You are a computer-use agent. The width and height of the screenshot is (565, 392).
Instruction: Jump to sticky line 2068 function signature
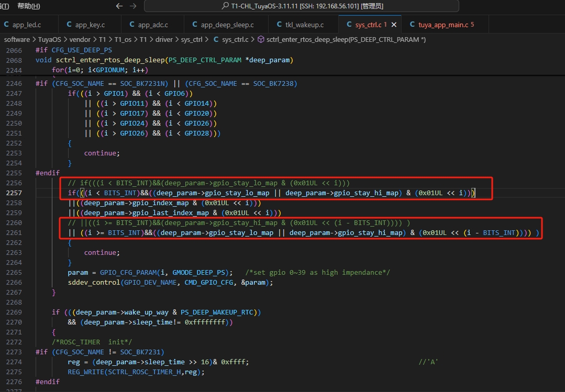pyautogui.click(x=164, y=60)
